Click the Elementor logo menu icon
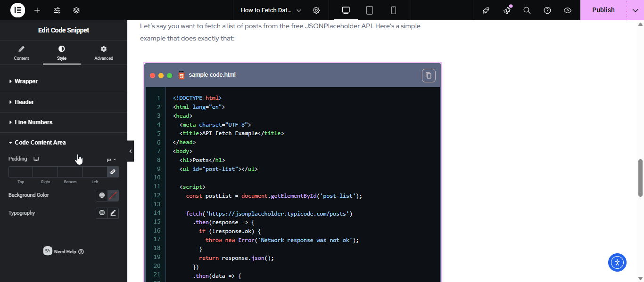The width and height of the screenshot is (644, 282). coord(17,10)
